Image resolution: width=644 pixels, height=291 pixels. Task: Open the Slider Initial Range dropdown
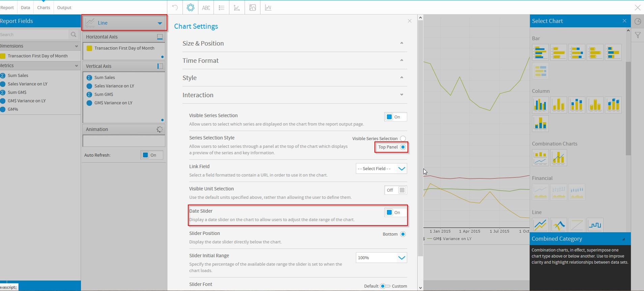(x=382, y=258)
